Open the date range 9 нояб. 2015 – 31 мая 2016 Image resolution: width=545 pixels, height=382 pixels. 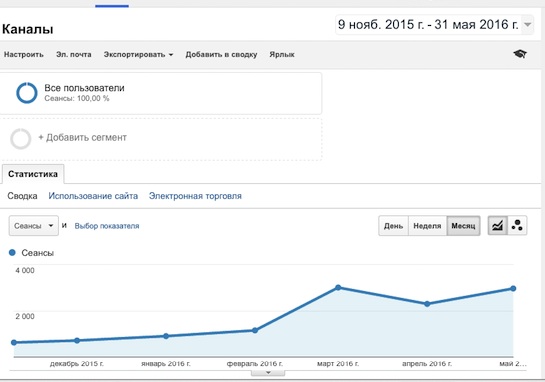pos(434,25)
